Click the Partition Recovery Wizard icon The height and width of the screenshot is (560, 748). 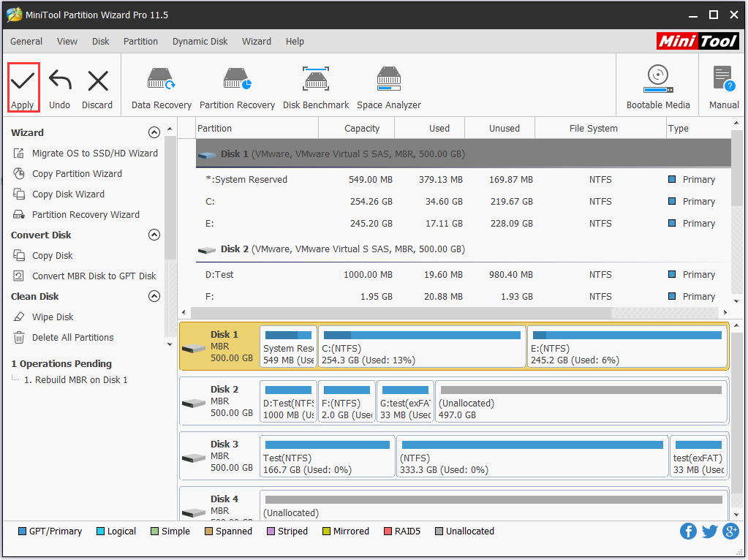coord(19,215)
